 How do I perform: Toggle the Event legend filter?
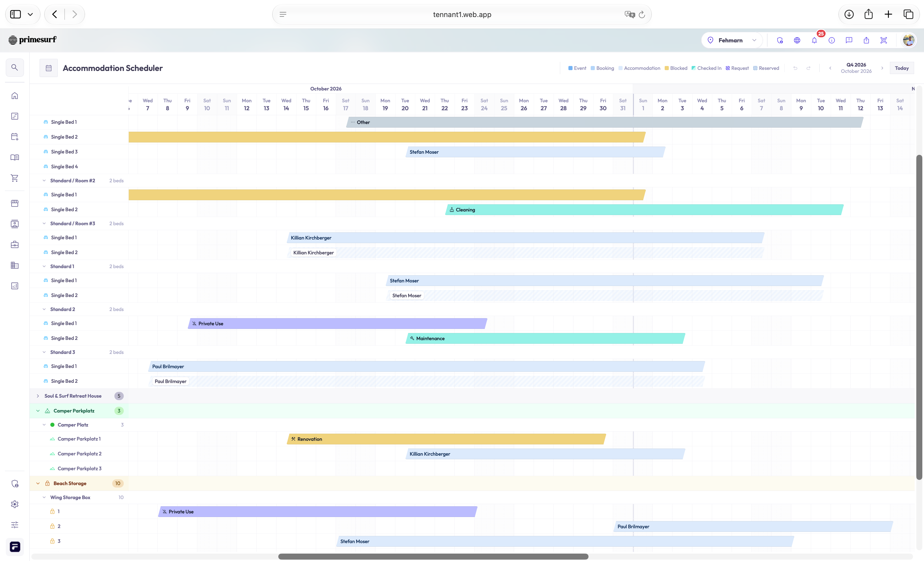click(x=577, y=68)
